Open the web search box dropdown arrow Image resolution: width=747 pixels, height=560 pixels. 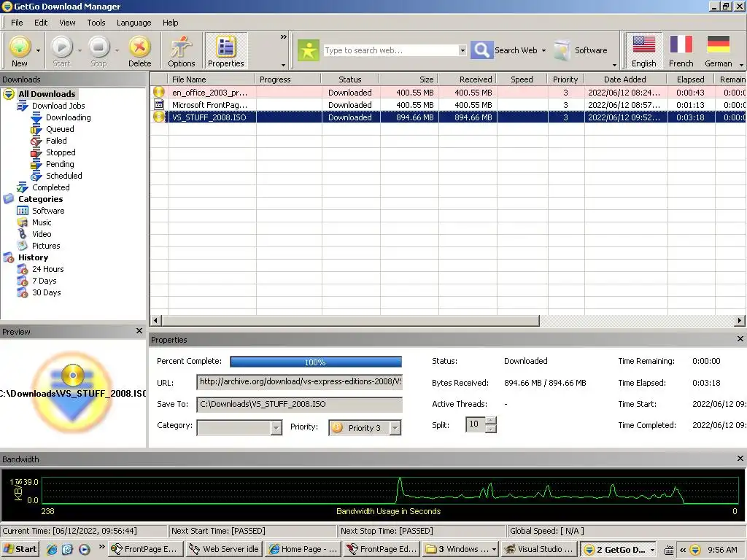coord(462,50)
